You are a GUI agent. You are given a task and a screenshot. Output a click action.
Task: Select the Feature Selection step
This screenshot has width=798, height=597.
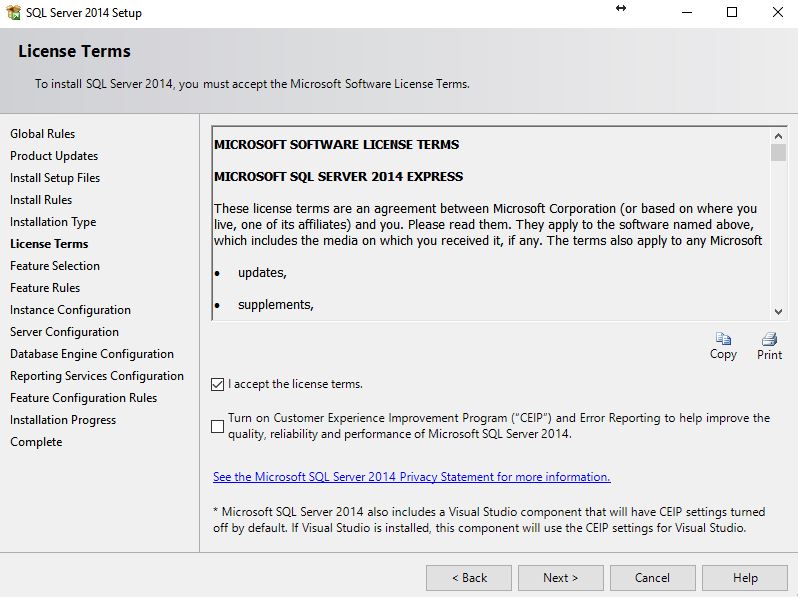(x=55, y=266)
